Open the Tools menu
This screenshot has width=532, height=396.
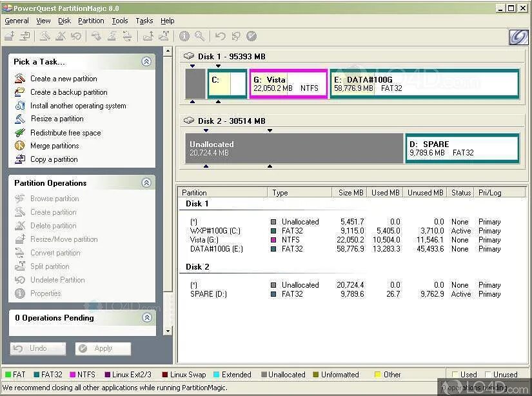point(120,21)
